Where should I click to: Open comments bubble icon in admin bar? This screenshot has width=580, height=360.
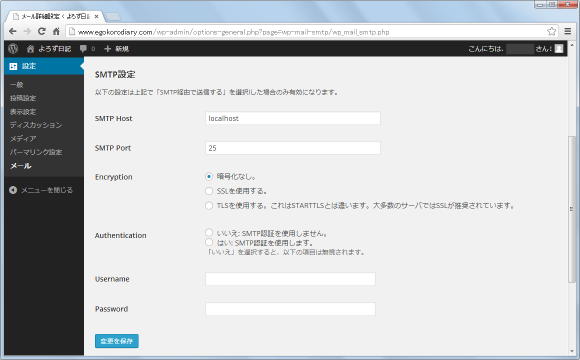pyautogui.click(x=83, y=48)
